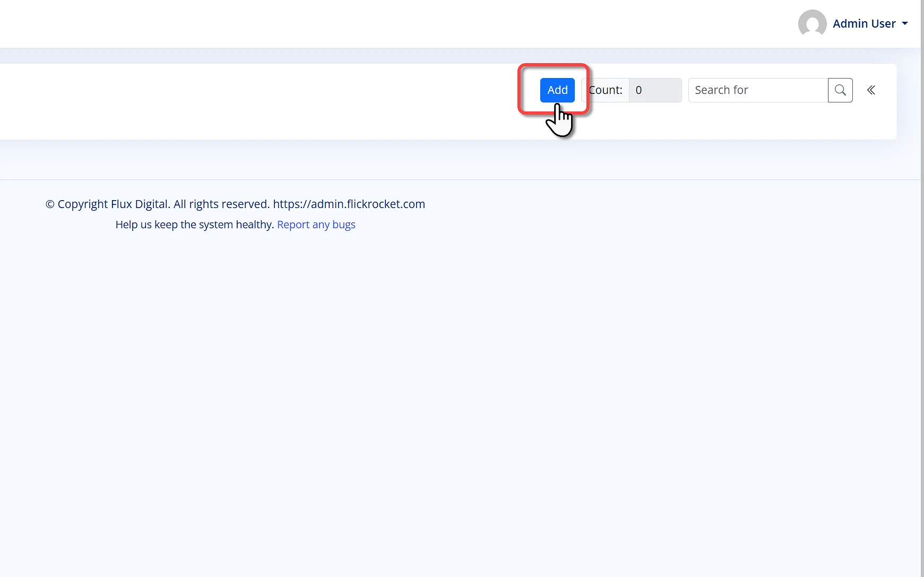Click the copyright © symbol in footer
Viewport: 924px width, 577px height.
point(50,204)
